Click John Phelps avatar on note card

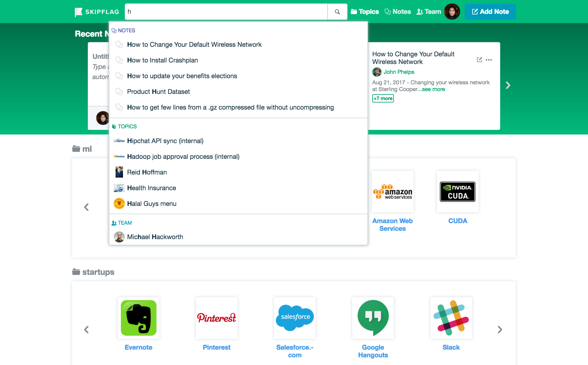click(377, 72)
